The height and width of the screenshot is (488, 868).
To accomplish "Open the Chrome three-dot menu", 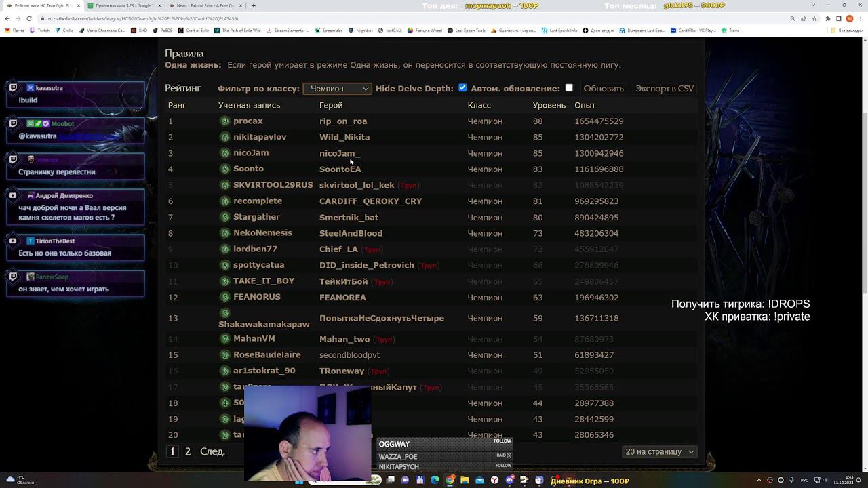I will click(x=861, y=18).
